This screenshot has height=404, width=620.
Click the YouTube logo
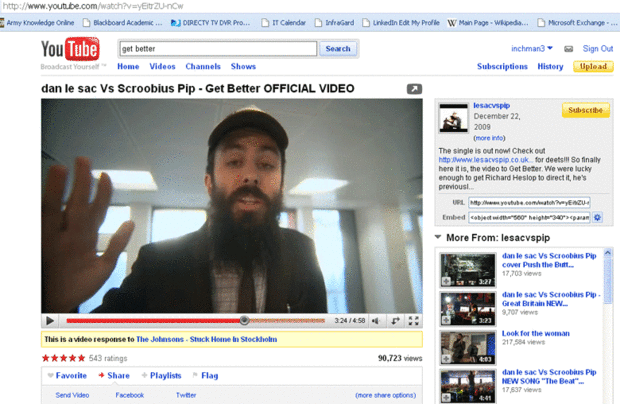tap(70, 49)
